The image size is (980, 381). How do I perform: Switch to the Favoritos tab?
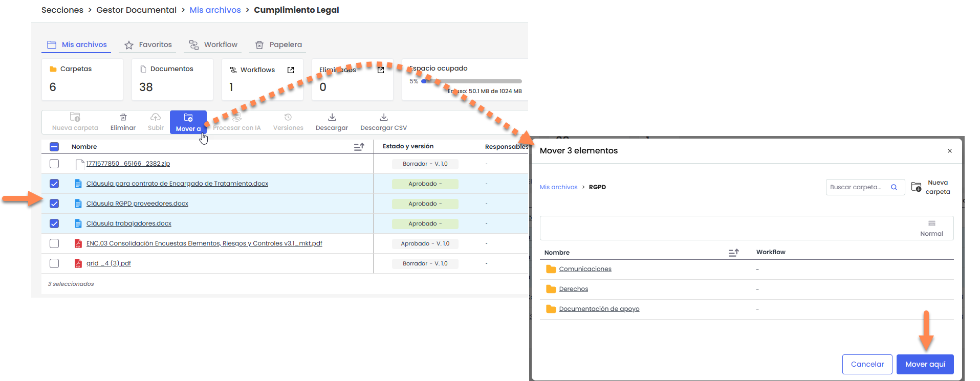click(x=148, y=45)
